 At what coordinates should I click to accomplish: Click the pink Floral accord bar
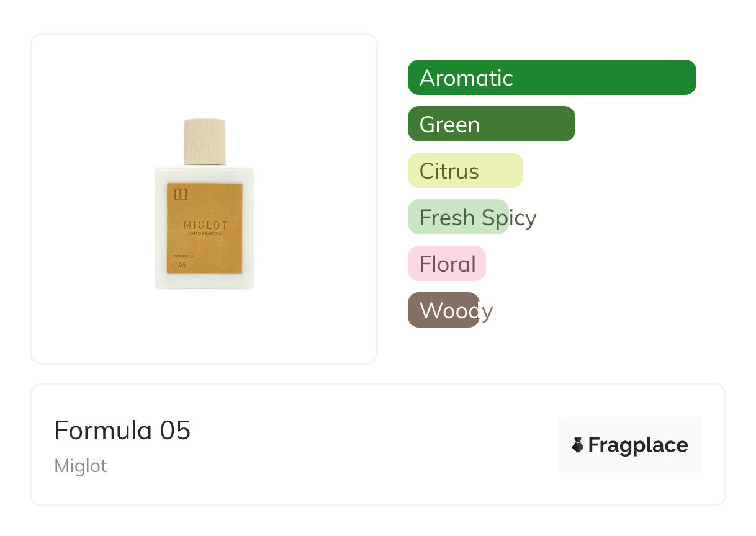pos(446,264)
